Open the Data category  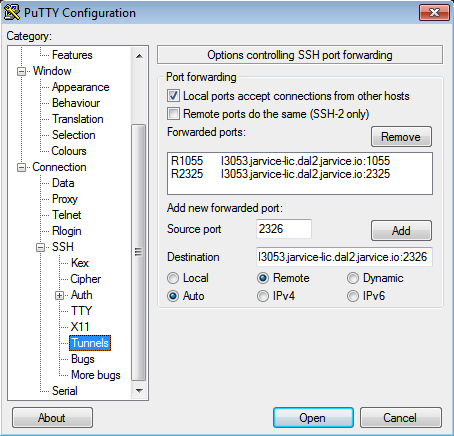[63, 183]
